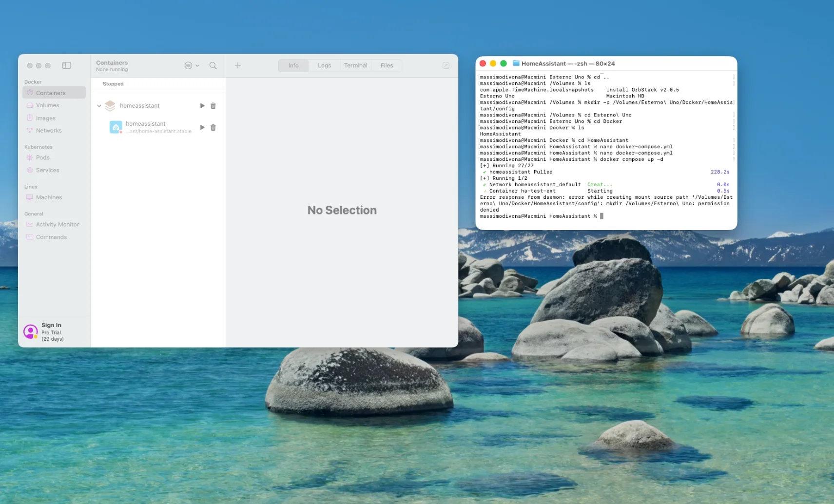Open the Terminal tab
The width and height of the screenshot is (834, 504).
click(355, 65)
